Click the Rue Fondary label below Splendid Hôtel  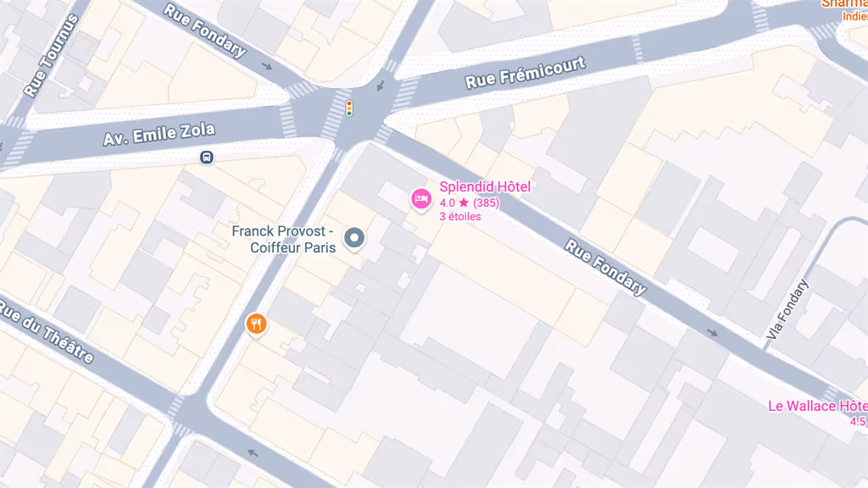click(605, 267)
